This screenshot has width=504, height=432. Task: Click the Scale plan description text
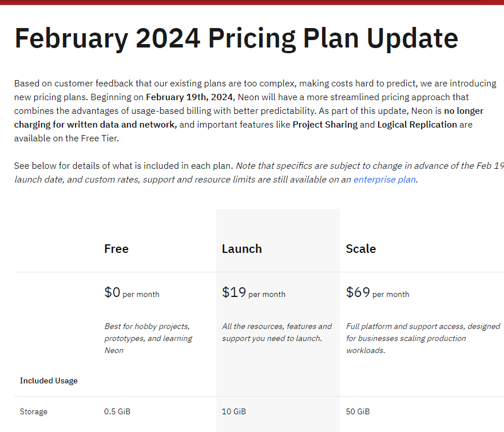pos(423,338)
